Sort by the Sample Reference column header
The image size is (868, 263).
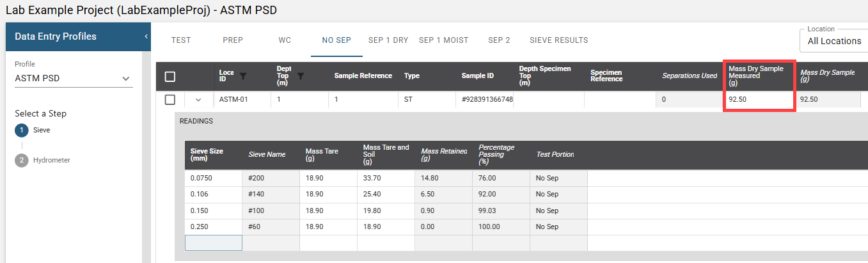pos(363,76)
